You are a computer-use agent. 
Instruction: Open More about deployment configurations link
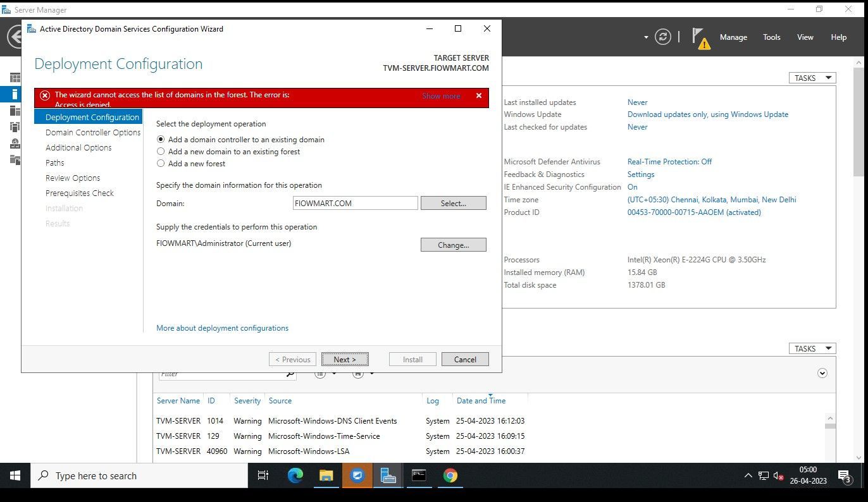222,328
